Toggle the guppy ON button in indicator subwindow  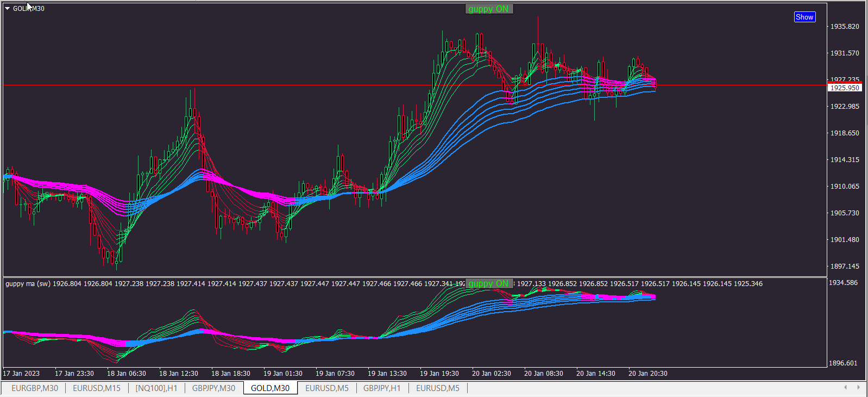click(x=489, y=283)
